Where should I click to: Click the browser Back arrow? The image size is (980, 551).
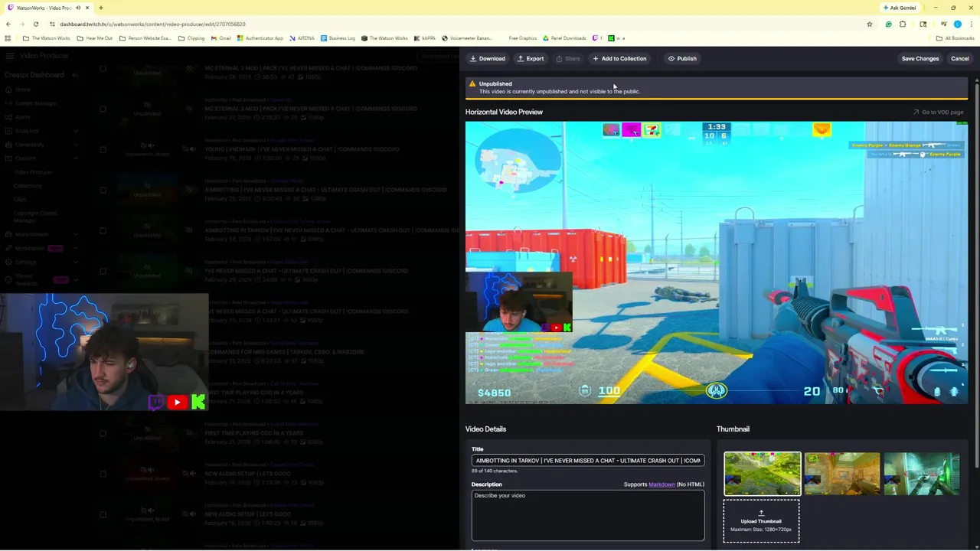(x=8, y=24)
